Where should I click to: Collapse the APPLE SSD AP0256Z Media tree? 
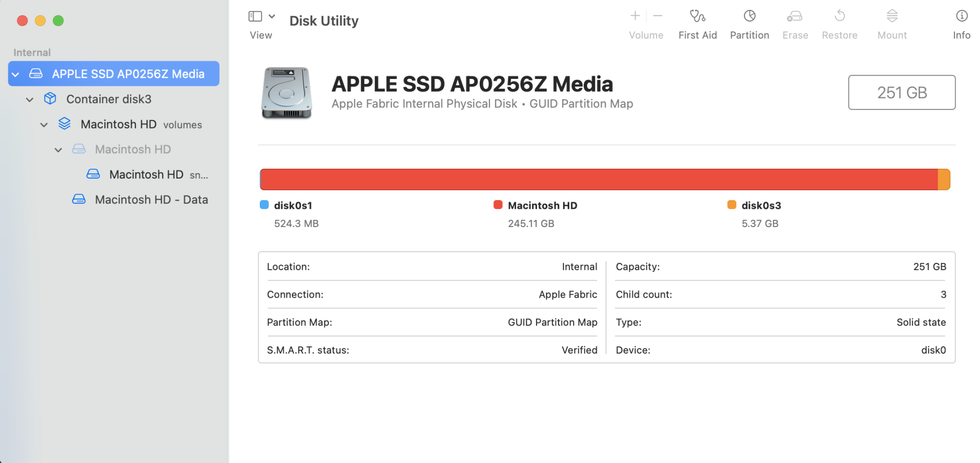[x=16, y=74]
